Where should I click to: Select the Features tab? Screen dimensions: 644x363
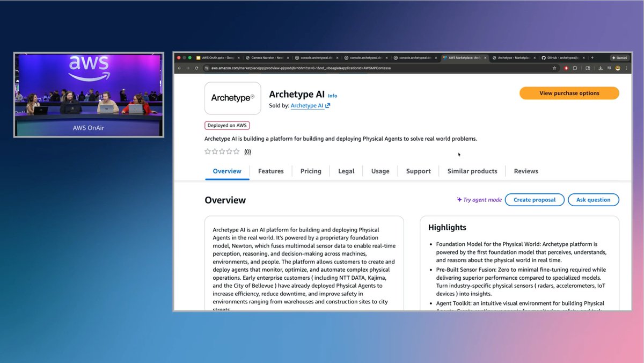tap(271, 171)
